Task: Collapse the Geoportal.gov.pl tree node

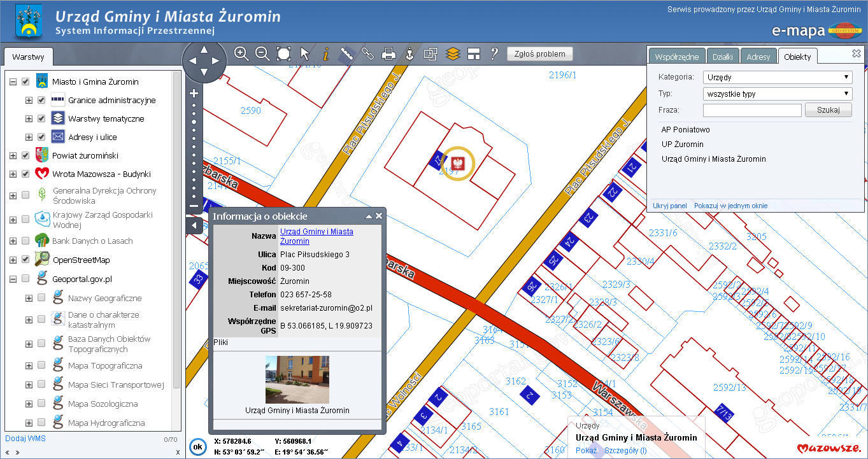Action: click(13, 279)
